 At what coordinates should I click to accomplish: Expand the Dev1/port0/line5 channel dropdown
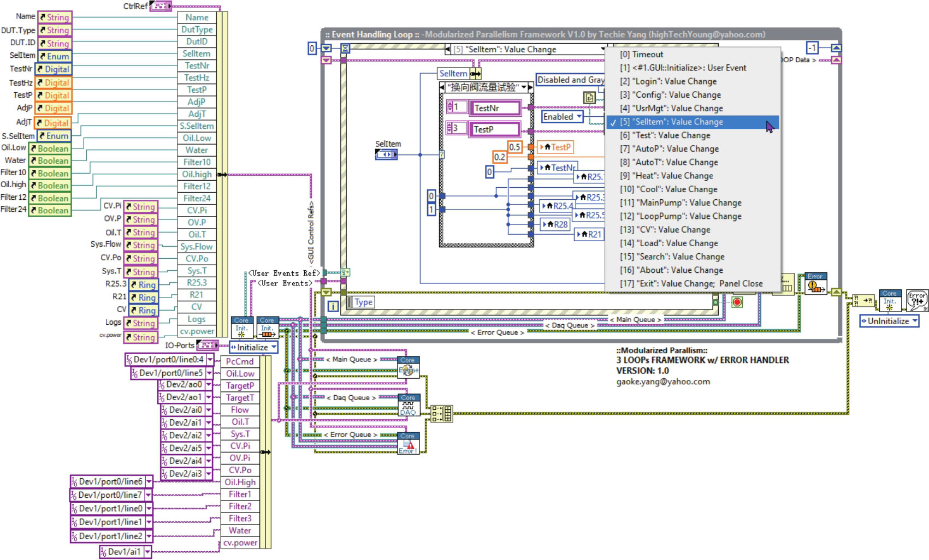(x=209, y=373)
